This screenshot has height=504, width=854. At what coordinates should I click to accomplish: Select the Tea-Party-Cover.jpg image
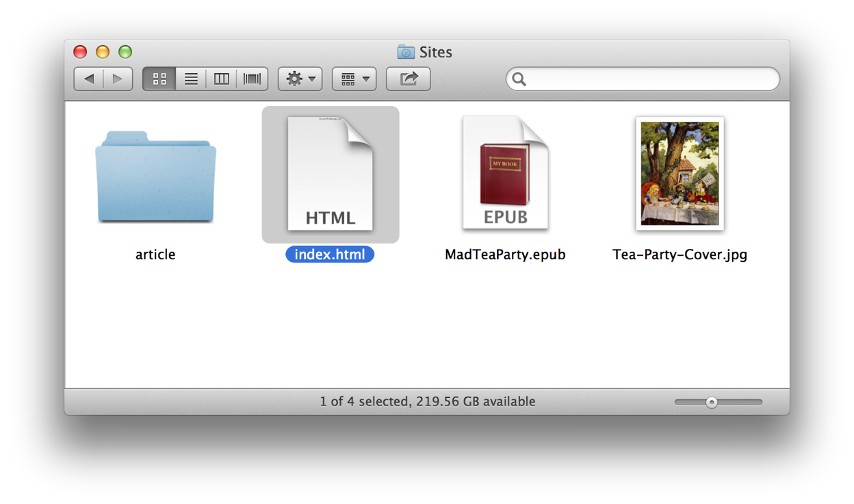(680, 173)
